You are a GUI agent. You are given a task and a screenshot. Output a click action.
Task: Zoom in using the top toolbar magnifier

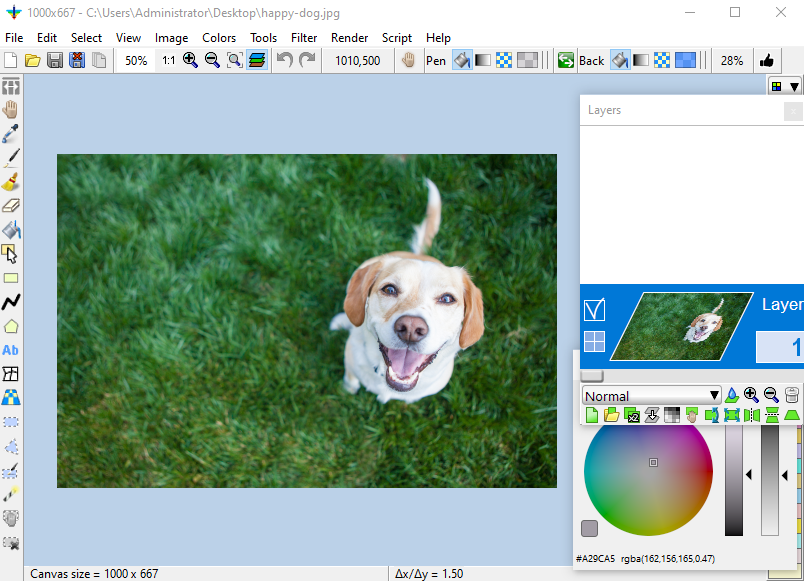190,60
